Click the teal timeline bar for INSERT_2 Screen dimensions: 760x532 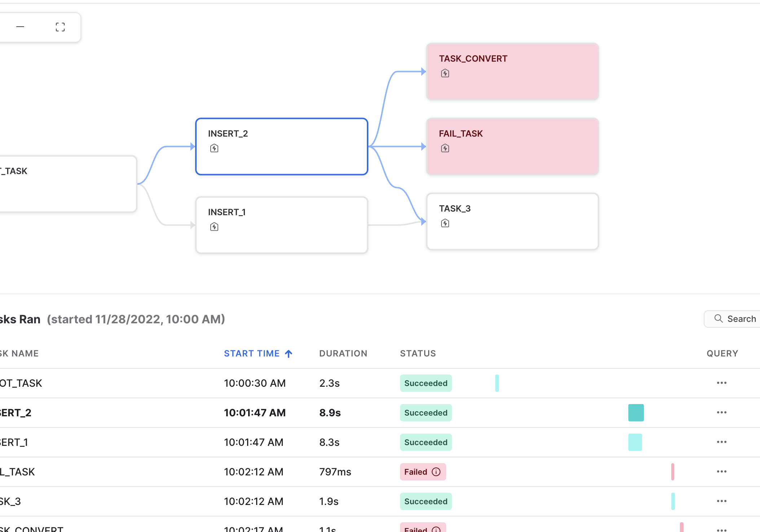636,413
